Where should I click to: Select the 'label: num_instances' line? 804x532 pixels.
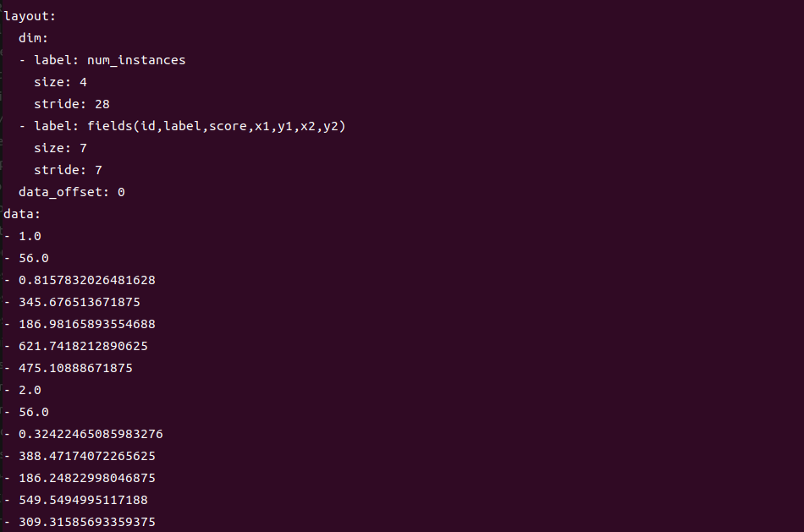tap(110, 61)
